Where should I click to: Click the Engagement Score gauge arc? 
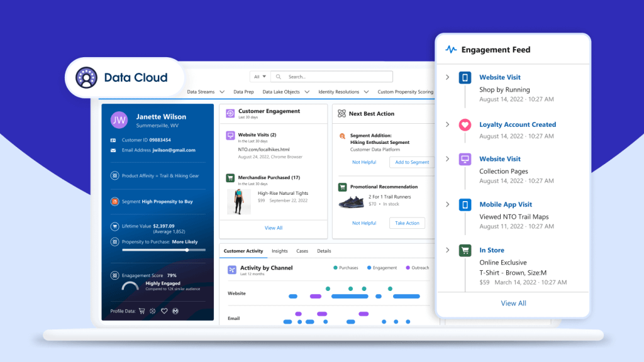point(130,286)
